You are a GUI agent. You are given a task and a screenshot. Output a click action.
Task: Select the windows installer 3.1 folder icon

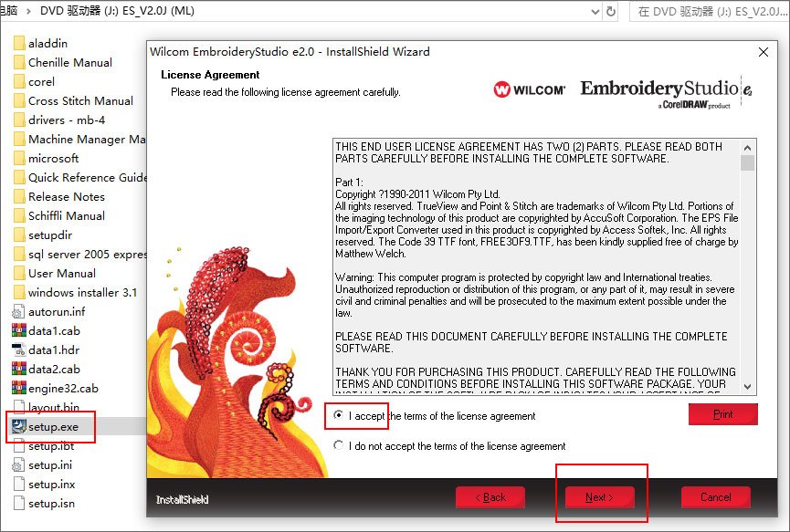[20, 292]
